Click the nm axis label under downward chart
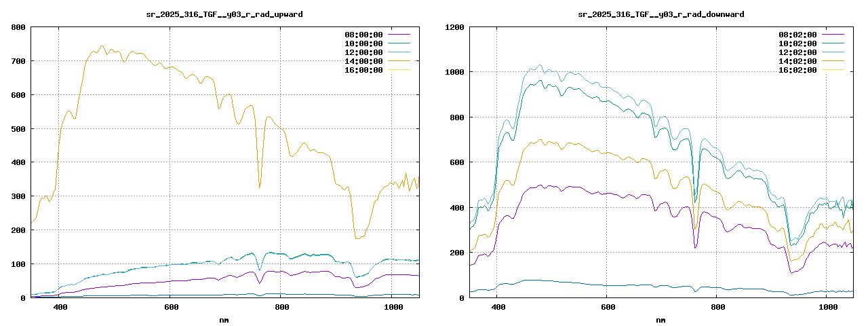This screenshot has width=868, height=326. pos(661,319)
